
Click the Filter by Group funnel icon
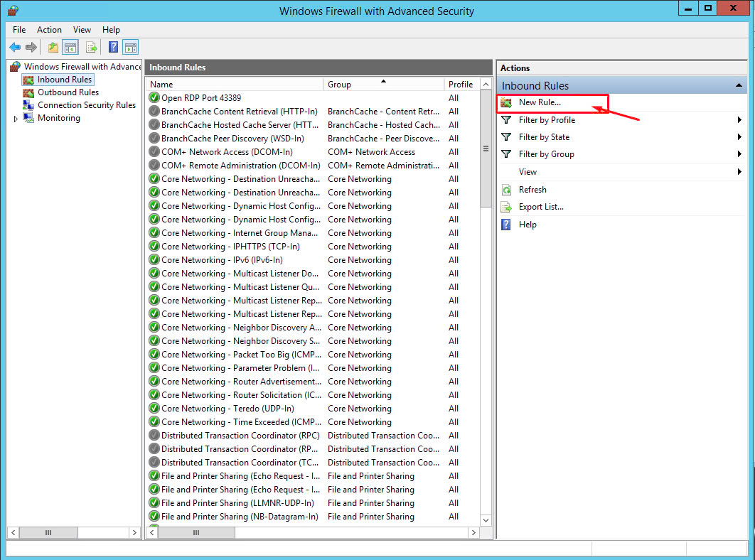click(506, 154)
